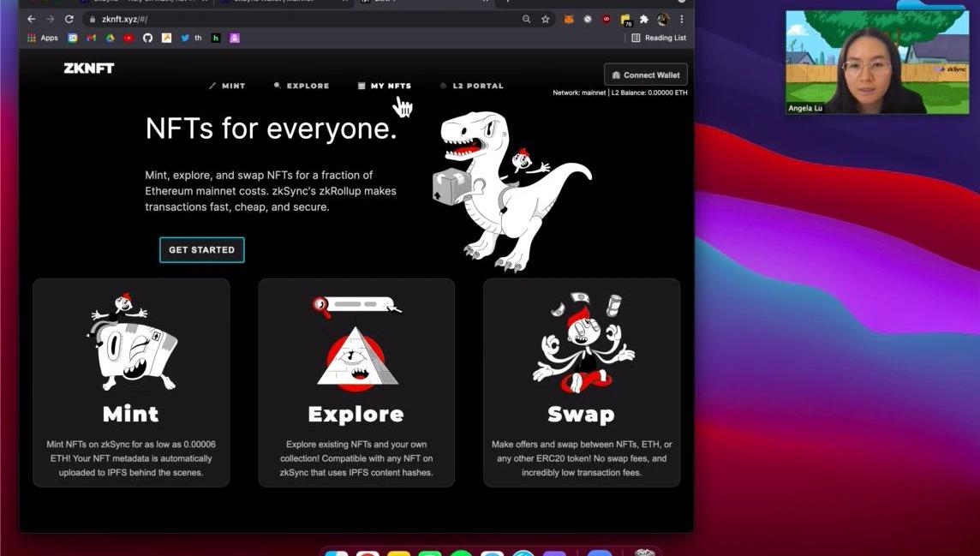Bookmark this page with the star icon
The height and width of the screenshot is (556, 980).
[545, 19]
